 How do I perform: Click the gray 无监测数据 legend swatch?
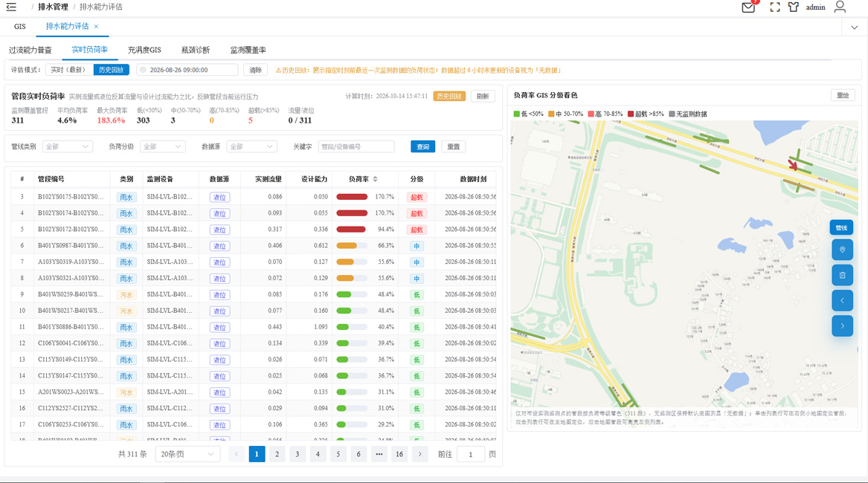pos(672,114)
